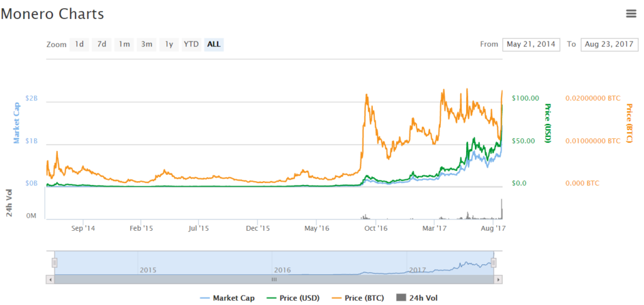This screenshot has height=305, width=644.
Task: Click the May '16 x-axis label
Action: [x=318, y=228]
